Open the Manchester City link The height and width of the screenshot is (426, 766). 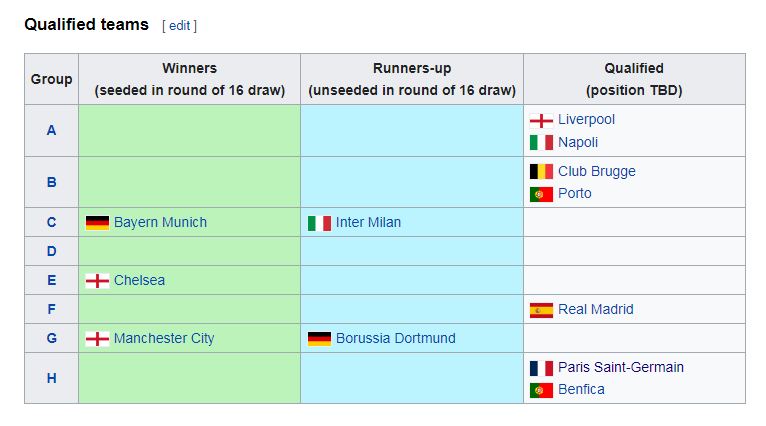[164, 338]
